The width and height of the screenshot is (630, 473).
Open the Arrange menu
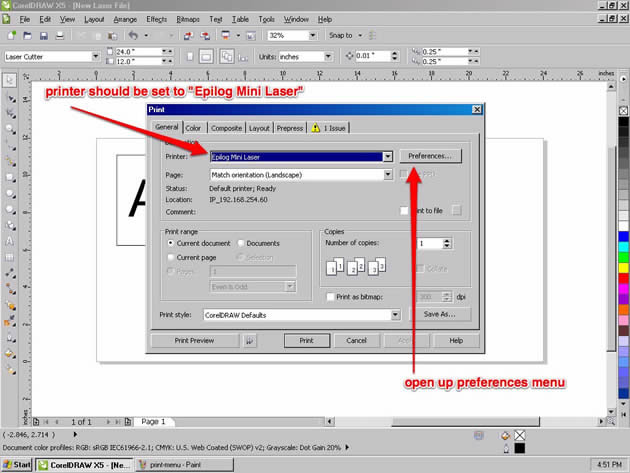click(x=125, y=19)
